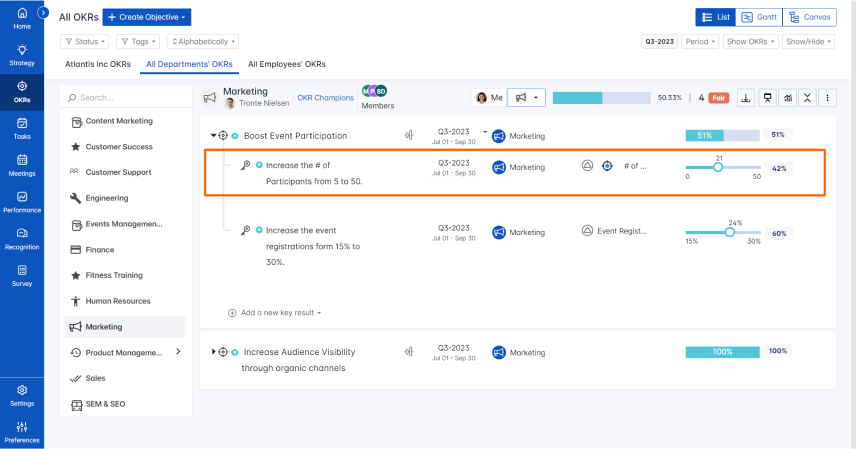This screenshot has height=449, width=856.
Task: Open the Survey section
Action: pos(22,276)
